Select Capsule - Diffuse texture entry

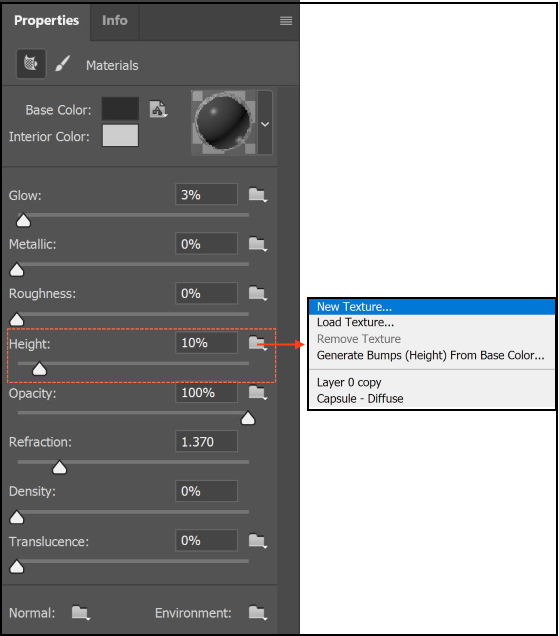click(432, 399)
